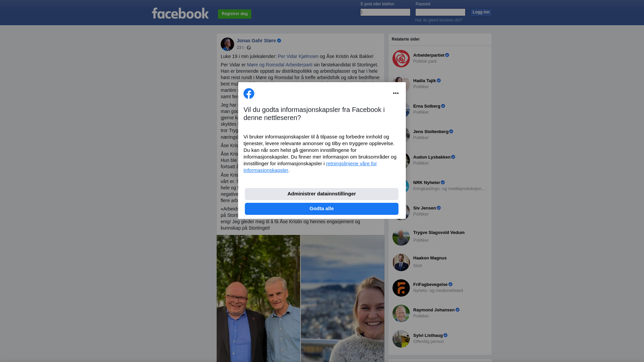Open the Per Vidar Kjølmoen link

pyautogui.click(x=298, y=56)
